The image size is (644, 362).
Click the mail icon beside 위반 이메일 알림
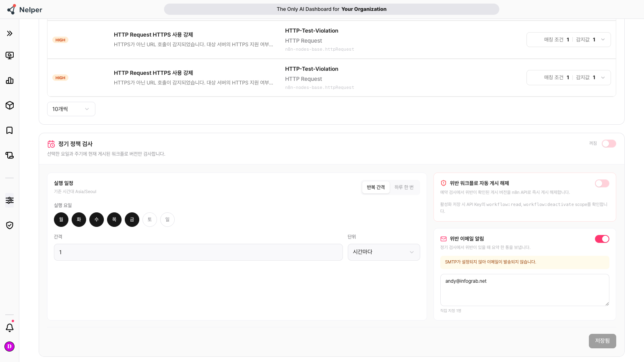(444, 239)
